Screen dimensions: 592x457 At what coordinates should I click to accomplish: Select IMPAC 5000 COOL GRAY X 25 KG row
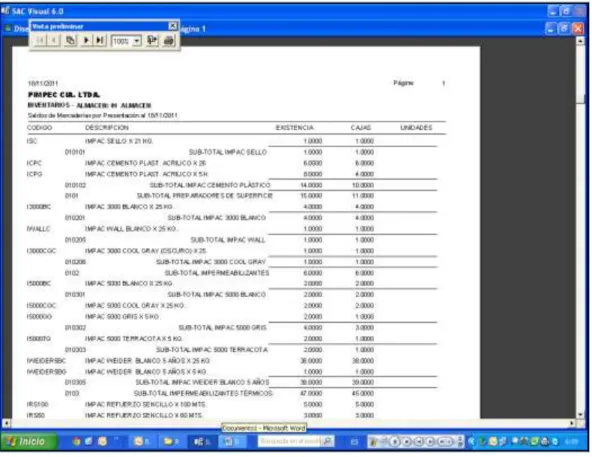point(200,306)
